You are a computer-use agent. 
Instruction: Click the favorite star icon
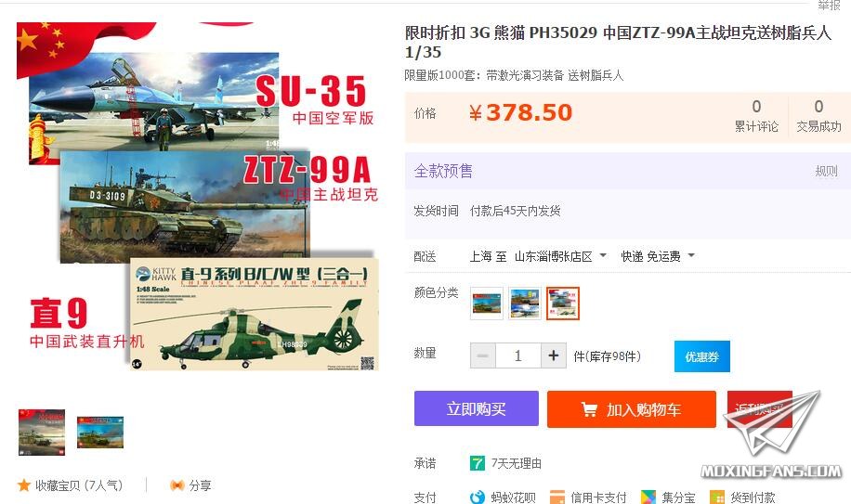pos(24,485)
